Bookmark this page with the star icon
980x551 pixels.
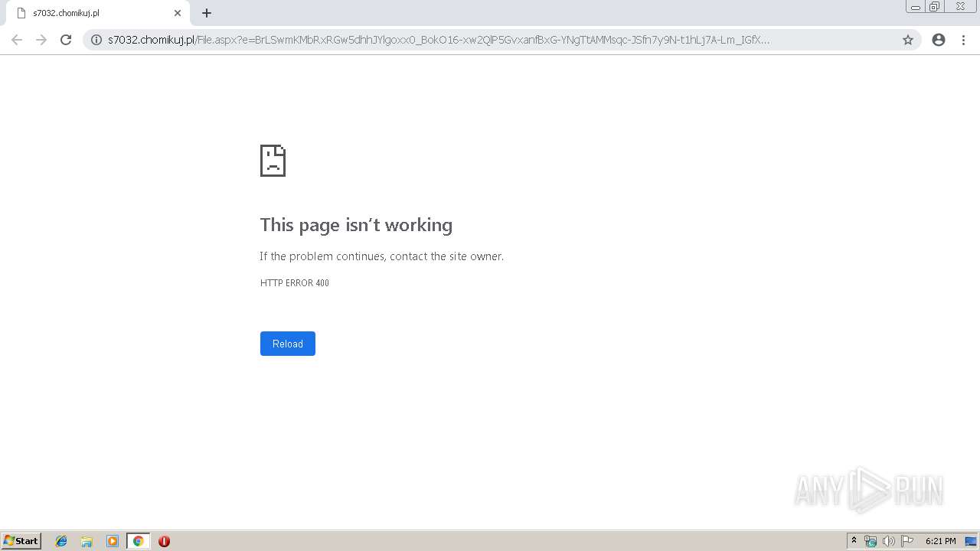coord(908,40)
